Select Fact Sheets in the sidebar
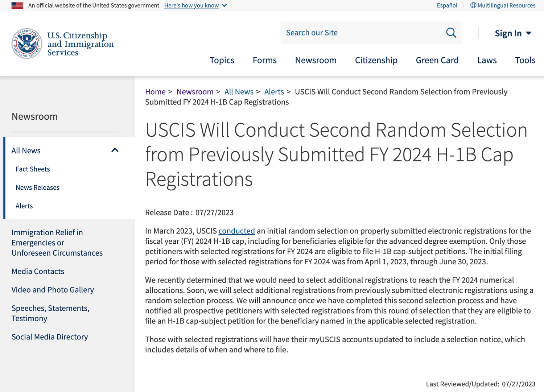The height and width of the screenshot is (392, 544). (x=33, y=169)
